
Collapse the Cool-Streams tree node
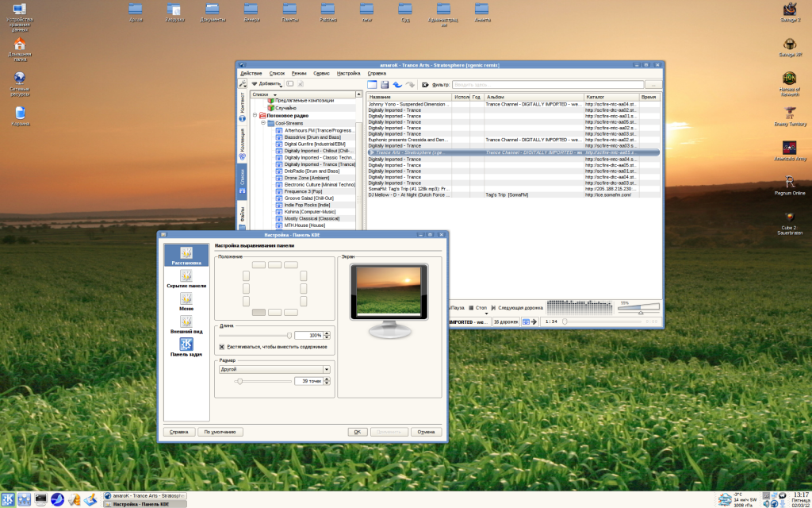coord(263,123)
